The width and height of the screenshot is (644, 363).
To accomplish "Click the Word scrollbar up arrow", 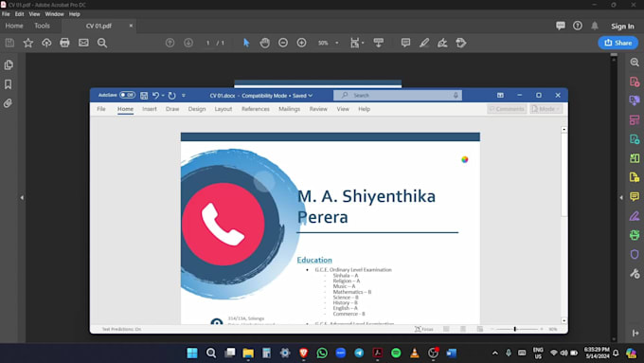I will point(563,130).
